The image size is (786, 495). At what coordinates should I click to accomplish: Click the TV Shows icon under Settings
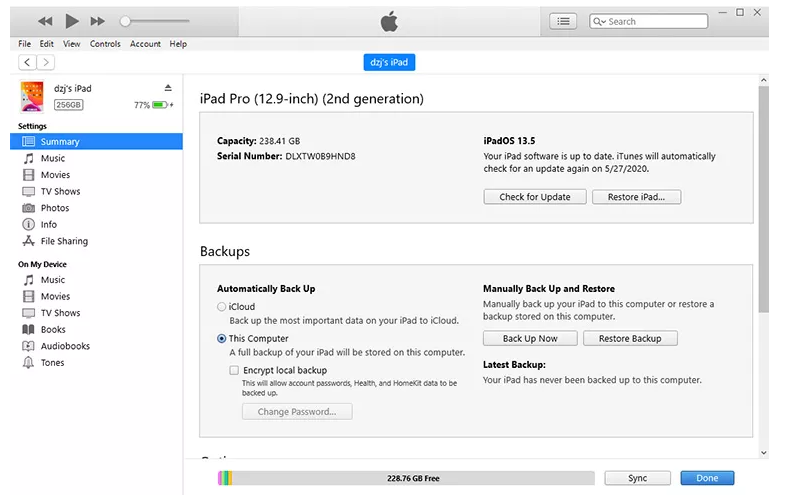point(29,191)
